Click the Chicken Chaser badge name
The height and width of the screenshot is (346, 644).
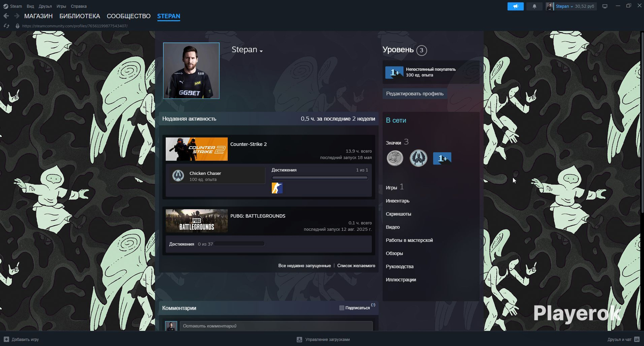pyautogui.click(x=205, y=173)
